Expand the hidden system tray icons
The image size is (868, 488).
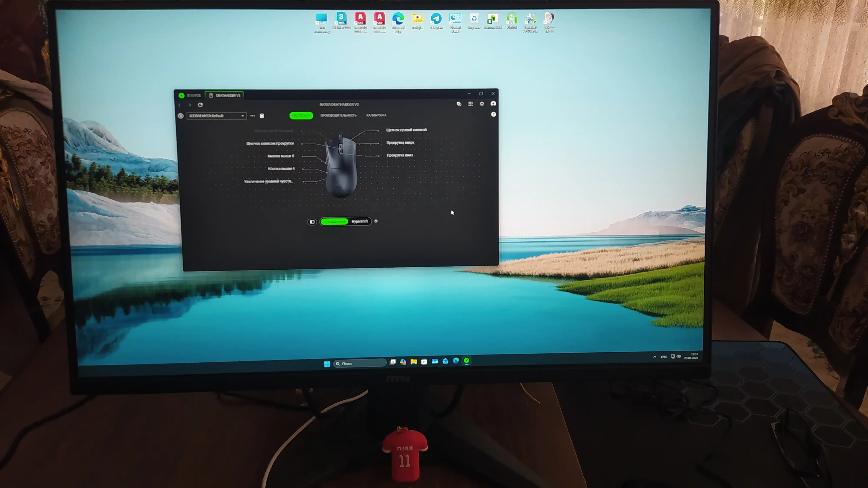654,357
